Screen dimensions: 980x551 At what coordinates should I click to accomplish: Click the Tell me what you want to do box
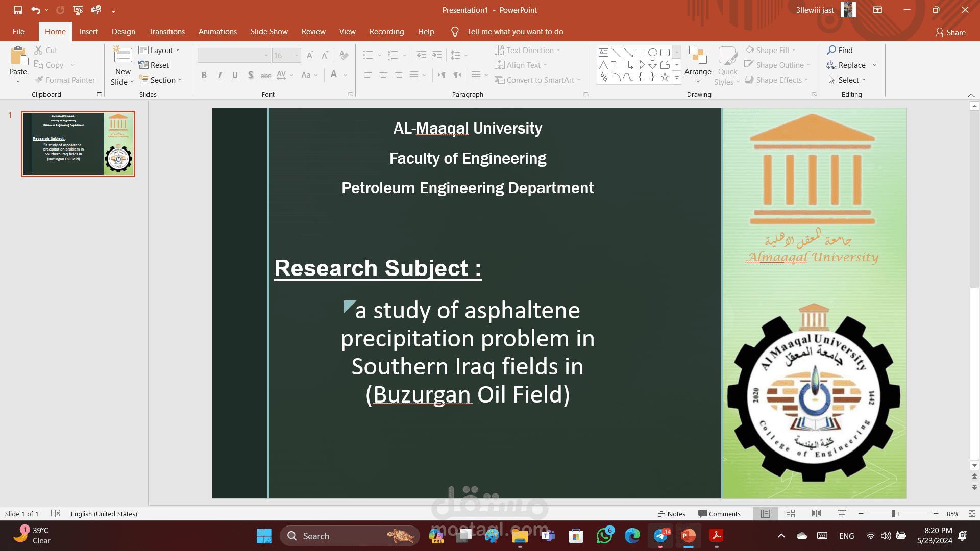514,31
